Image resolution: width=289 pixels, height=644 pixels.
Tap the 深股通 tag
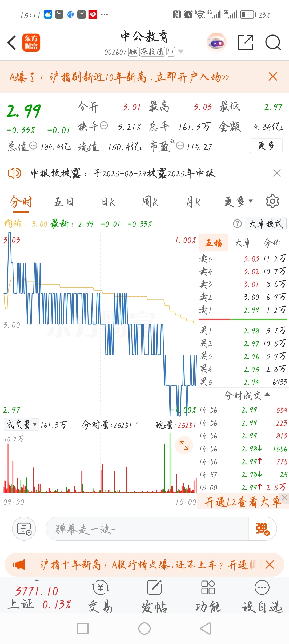tap(152, 52)
